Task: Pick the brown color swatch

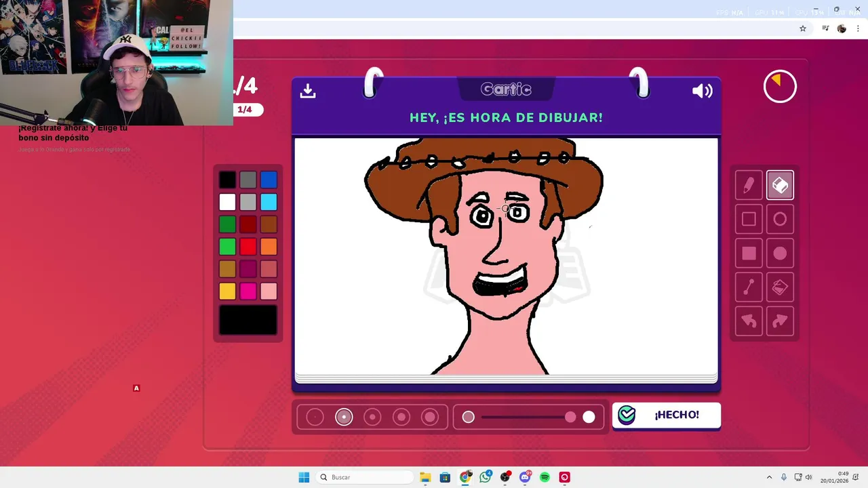Action: coord(269,224)
